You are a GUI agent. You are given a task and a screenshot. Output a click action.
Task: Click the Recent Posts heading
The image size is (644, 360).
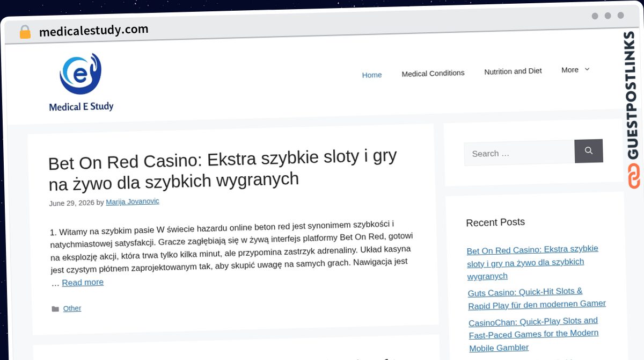[495, 222]
